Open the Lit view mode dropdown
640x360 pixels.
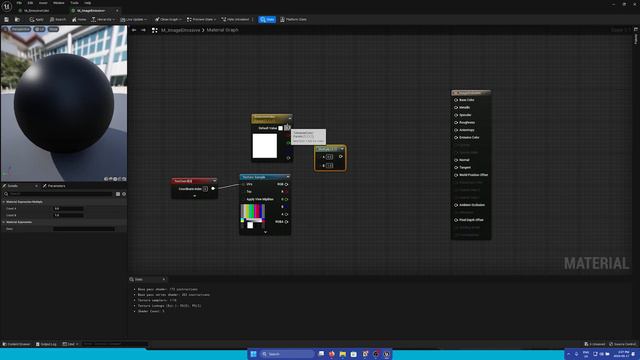point(39,29)
